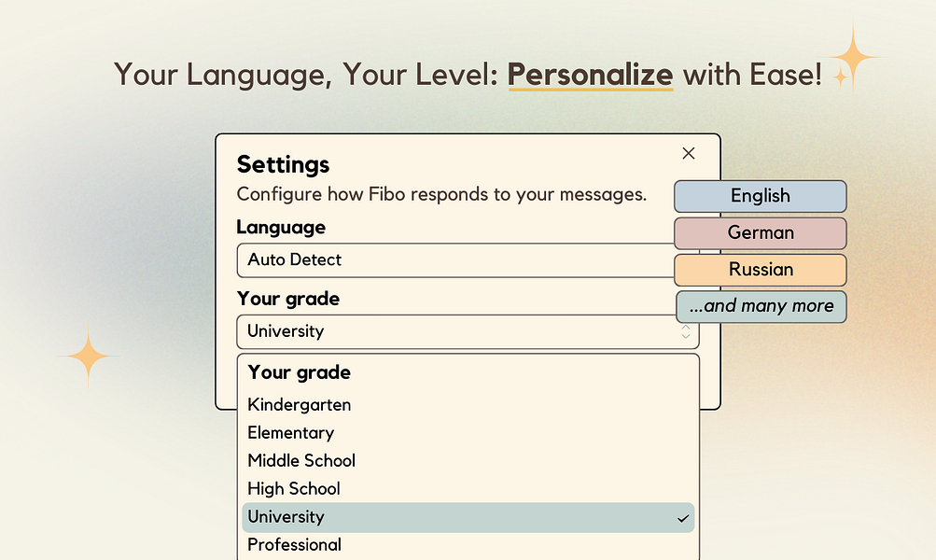Select Professional from the grade list

pyautogui.click(x=294, y=544)
